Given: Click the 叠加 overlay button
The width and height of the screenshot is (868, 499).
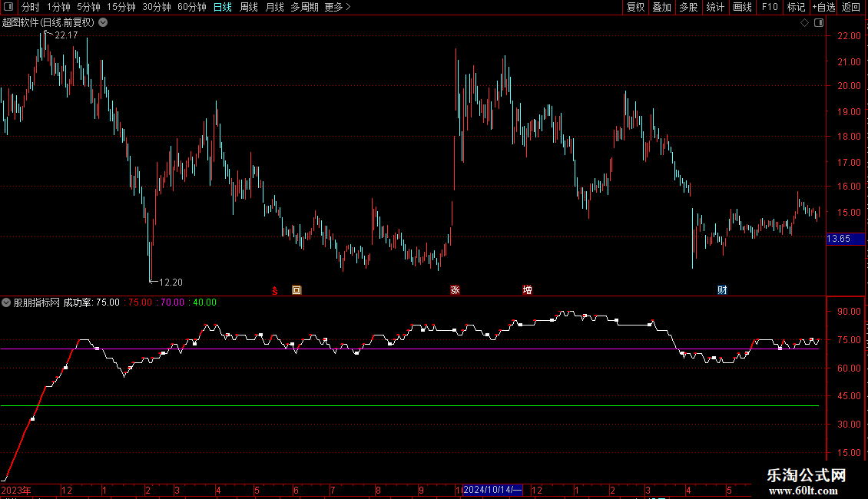Looking at the screenshot, I should click(661, 7).
